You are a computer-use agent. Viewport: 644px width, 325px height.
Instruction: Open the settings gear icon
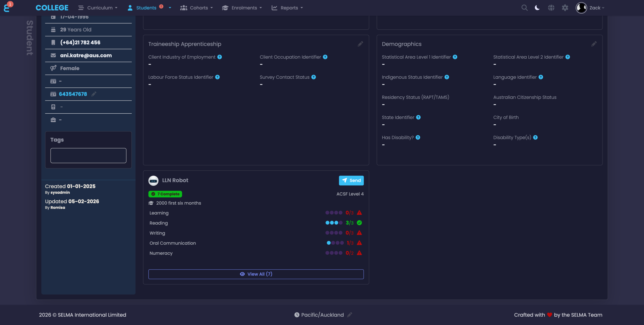click(x=565, y=8)
